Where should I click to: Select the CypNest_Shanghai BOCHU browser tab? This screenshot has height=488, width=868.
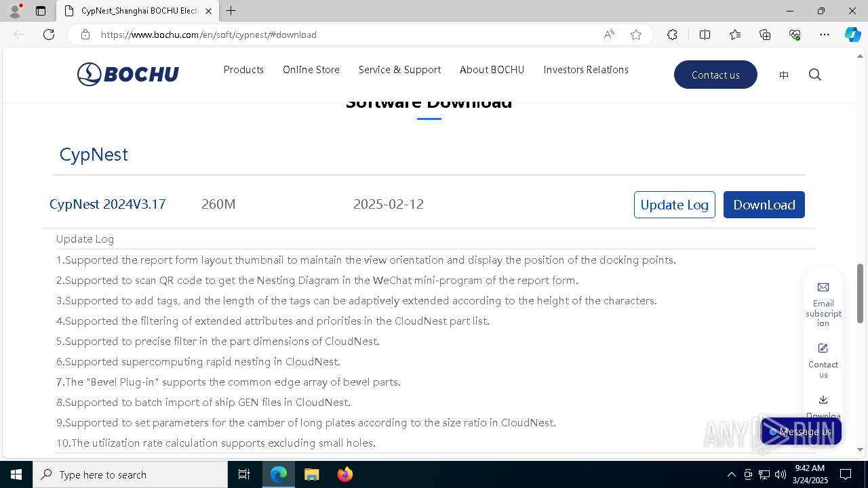[138, 11]
